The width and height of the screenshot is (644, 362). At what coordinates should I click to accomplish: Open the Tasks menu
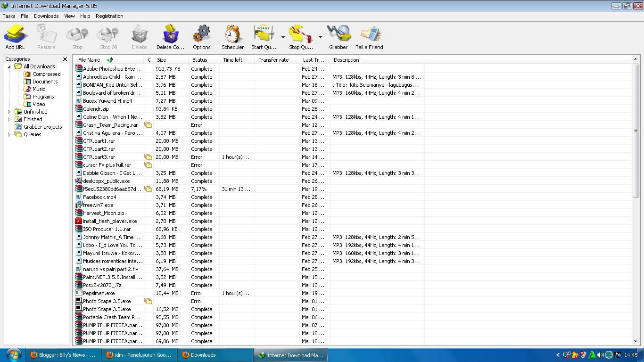[9, 16]
